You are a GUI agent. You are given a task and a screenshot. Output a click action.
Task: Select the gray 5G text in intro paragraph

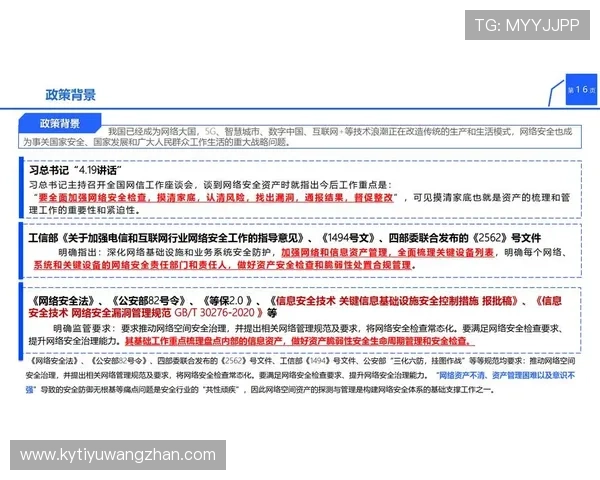point(210,132)
